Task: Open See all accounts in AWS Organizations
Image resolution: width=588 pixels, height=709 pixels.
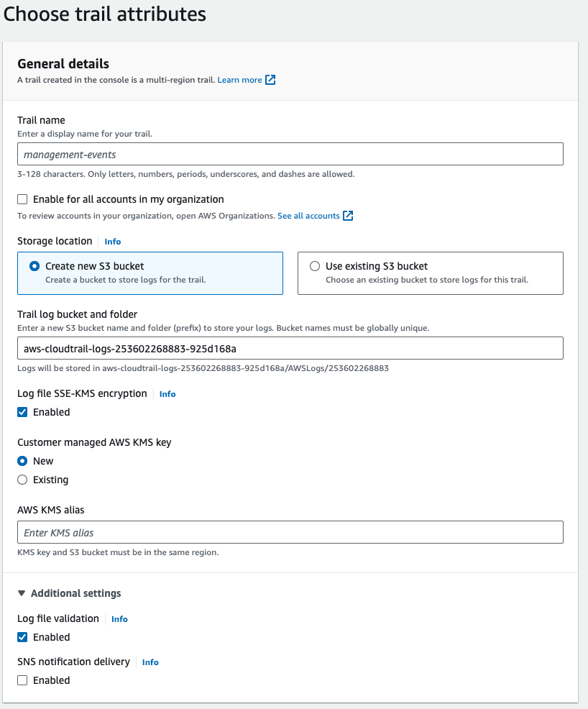Action: 308,215
